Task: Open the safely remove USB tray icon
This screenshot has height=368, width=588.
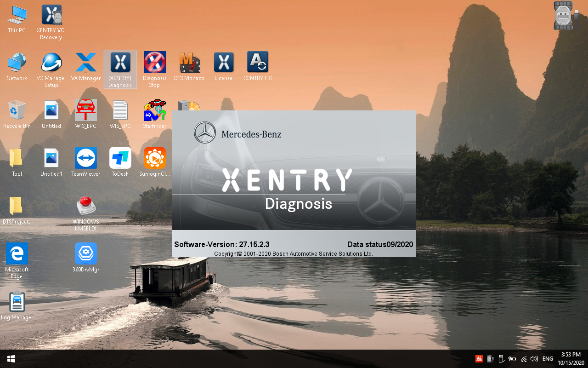Action: tap(501, 359)
